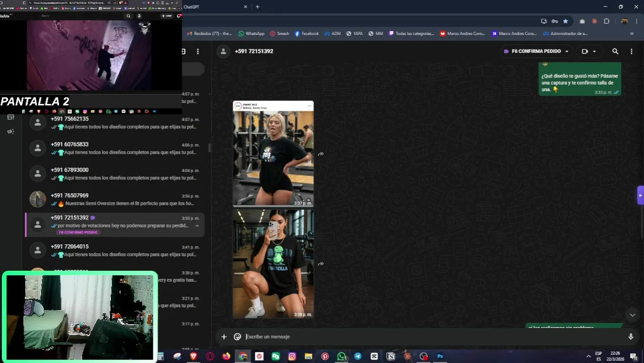
Task: Open Notion from the taskbar
Action: point(391,356)
